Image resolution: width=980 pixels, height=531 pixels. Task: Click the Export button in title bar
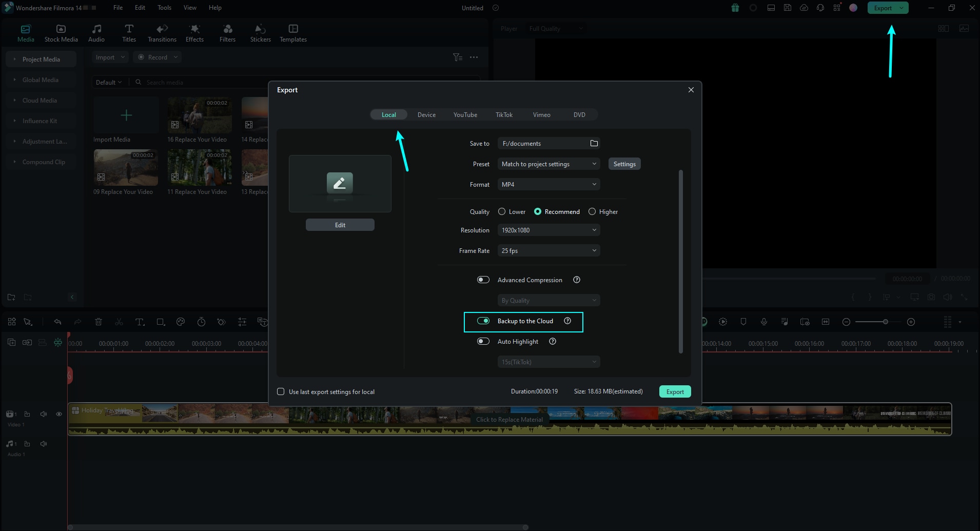(883, 8)
